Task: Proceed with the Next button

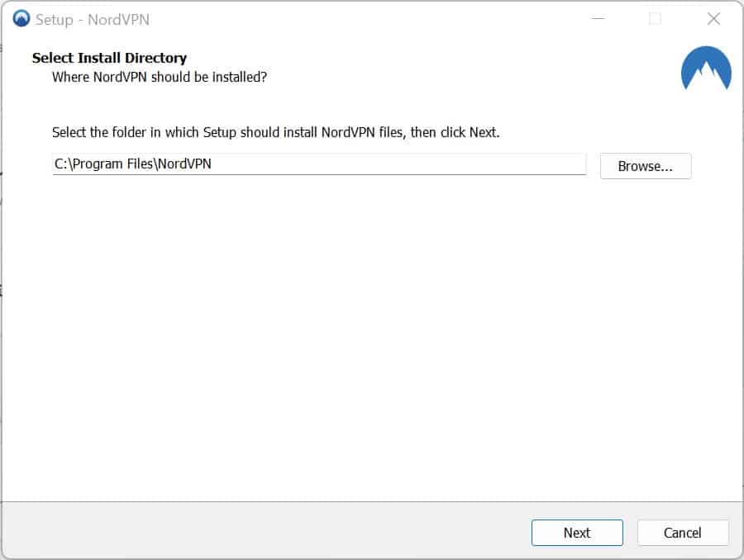Action: pos(576,533)
